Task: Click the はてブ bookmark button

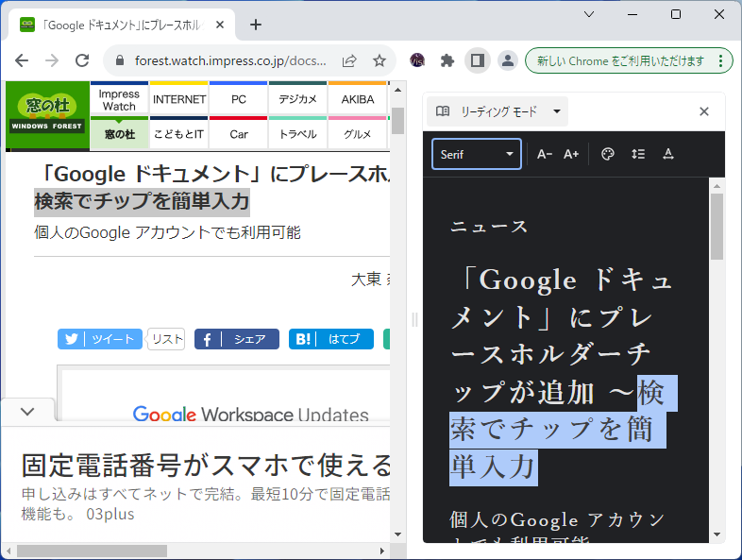Action: [x=331, y=339]
